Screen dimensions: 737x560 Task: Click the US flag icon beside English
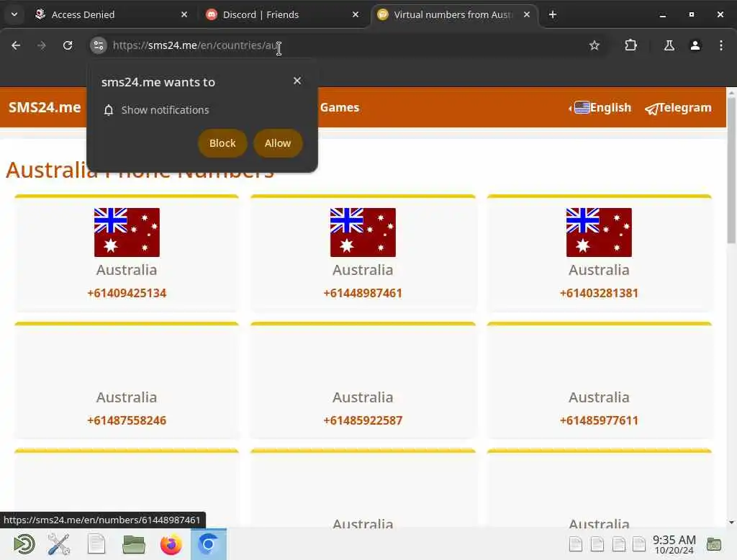click(582, 108)
